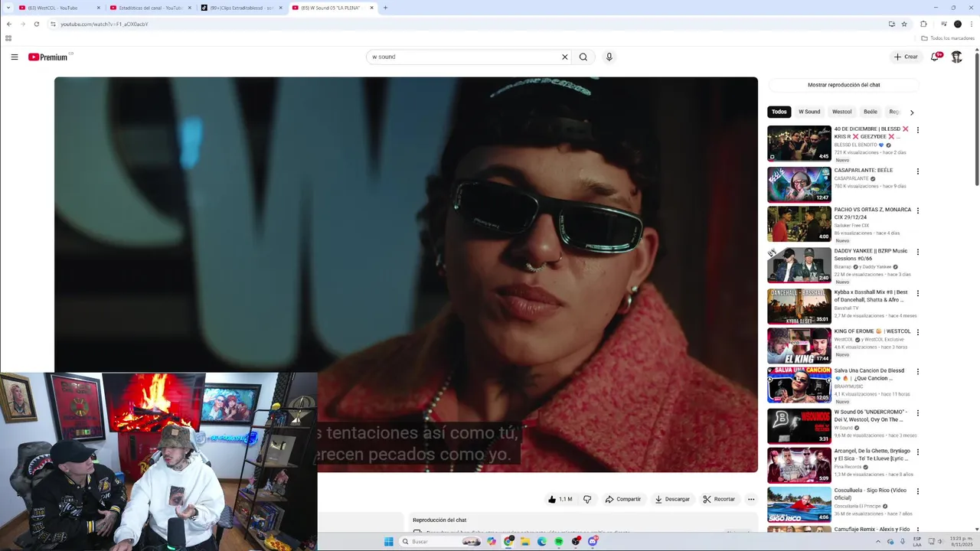Click Compartir button below video
This screenshot has width=980, height=551.
click(x=622, y=499)
